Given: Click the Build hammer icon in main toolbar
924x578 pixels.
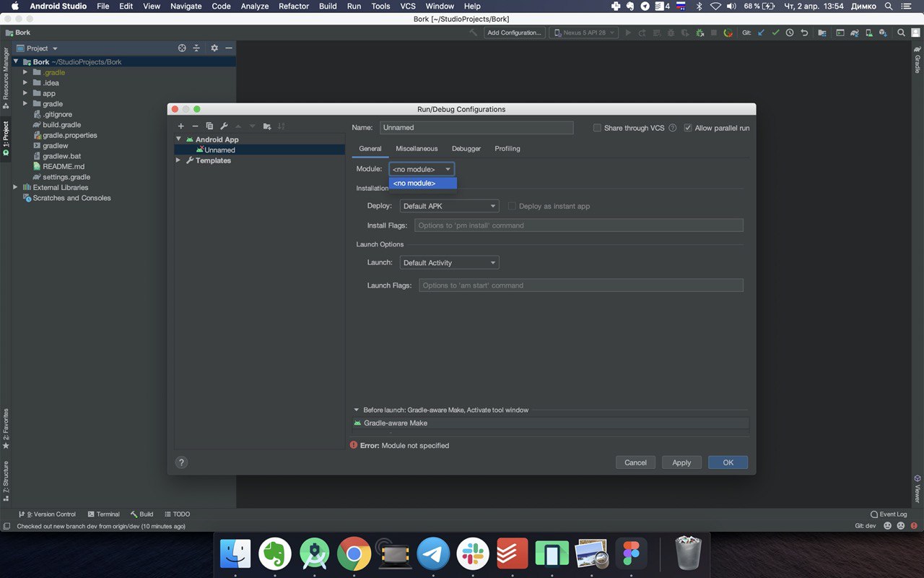Looking at the screenshot, I should (x=474, y=33).
